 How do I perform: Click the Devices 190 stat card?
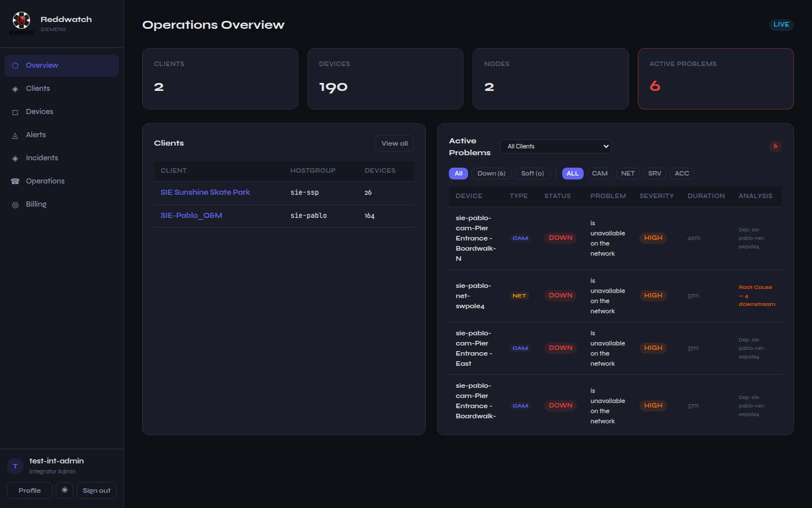coord(385,78)
